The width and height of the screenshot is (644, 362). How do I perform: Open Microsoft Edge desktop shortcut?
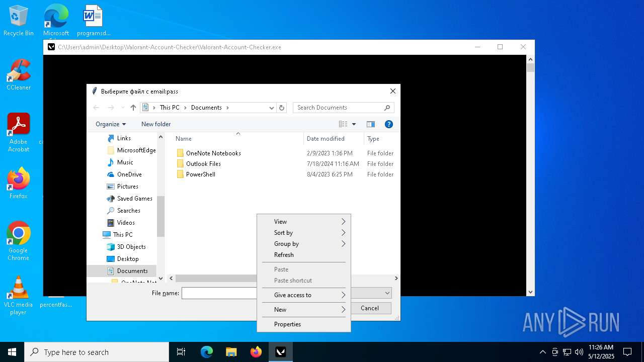pos(56,21)
